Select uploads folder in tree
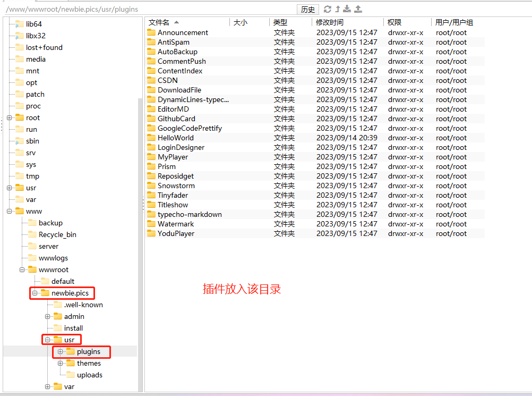This screenshot has height=396, width=532. tap(90, 375)
